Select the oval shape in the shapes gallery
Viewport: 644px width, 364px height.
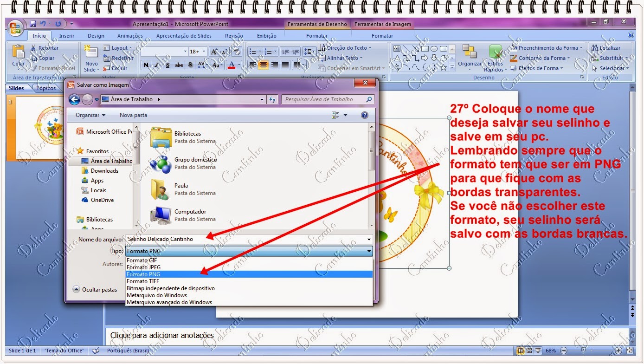pyautogui.click(x=434, y=48)
